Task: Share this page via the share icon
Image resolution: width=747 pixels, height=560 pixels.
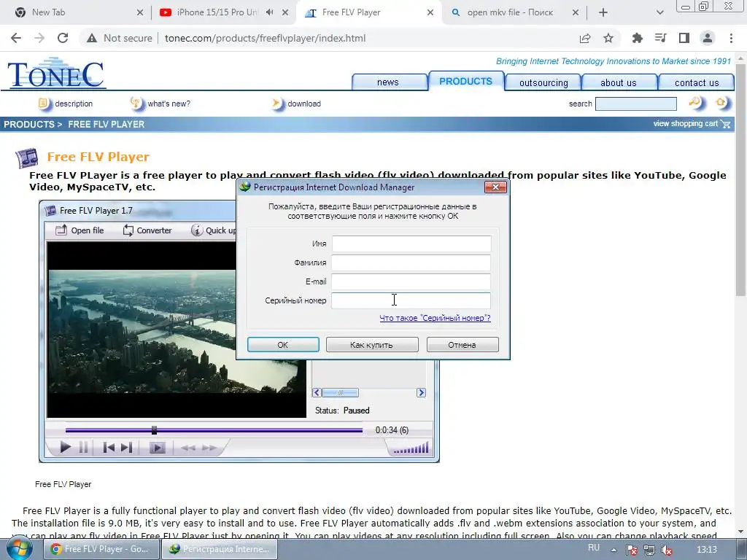Action: click(585, 38)
